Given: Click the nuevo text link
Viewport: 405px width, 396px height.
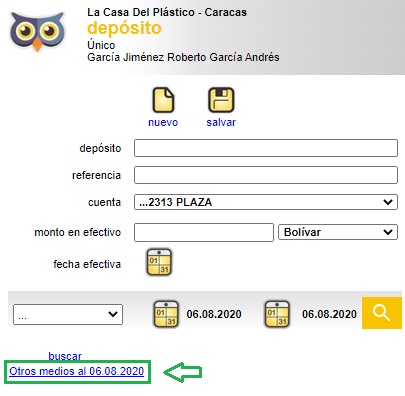Looking at the screenshot, I should [163, 122].
